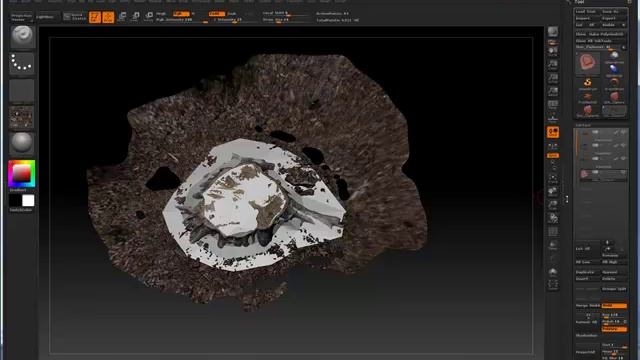Select the Move transform icon in top shelf
The image size is (640, 360).
pyautogui.click(x=122, y=17)
